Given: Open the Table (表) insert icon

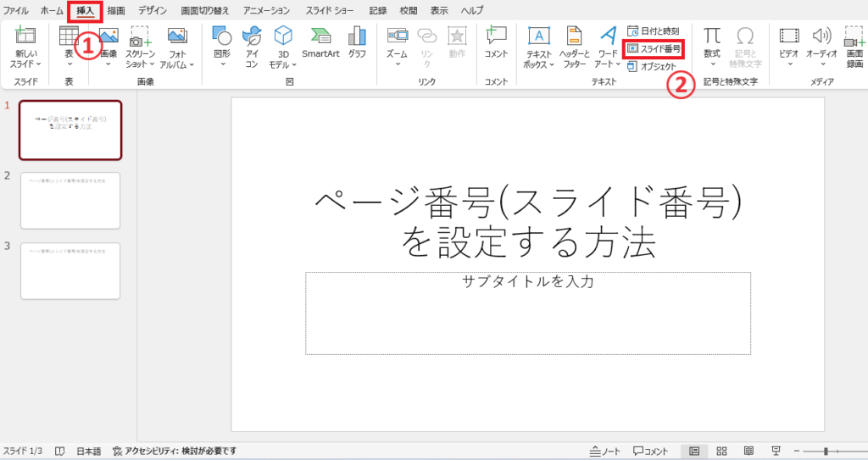Looking at the screenshot, I should click(69, 36).
